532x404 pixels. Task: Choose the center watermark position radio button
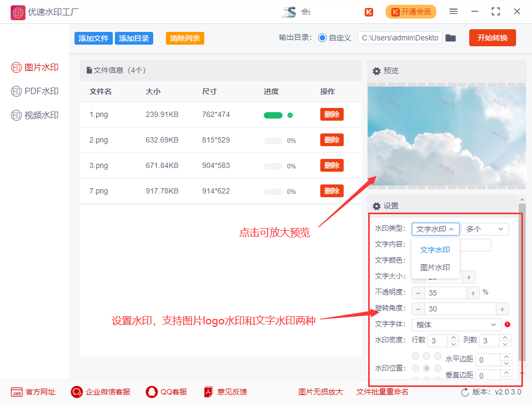point(427,368)
